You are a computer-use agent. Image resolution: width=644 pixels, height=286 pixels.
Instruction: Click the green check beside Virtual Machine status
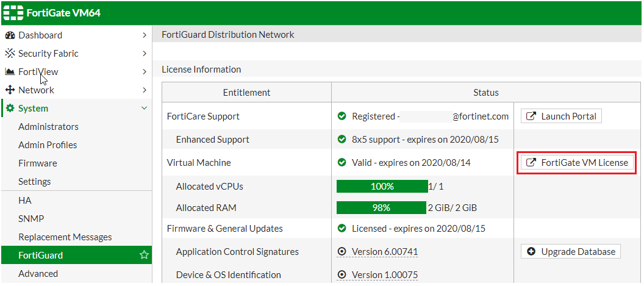(342, 163)
